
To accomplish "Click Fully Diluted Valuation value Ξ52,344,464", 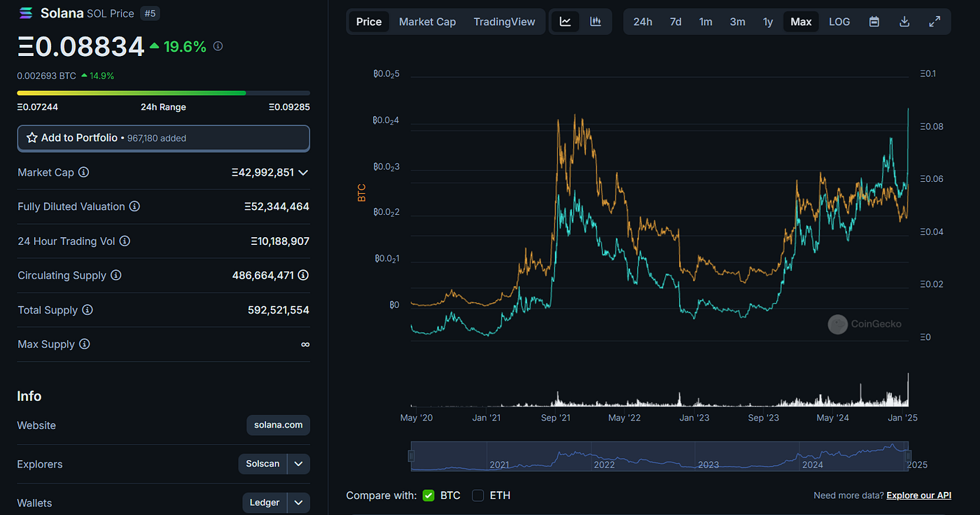I will [x=276, y=206].
